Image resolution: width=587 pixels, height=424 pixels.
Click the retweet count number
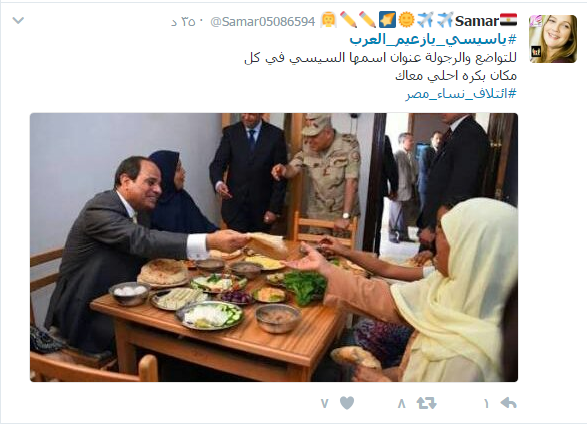click(402, 403)
